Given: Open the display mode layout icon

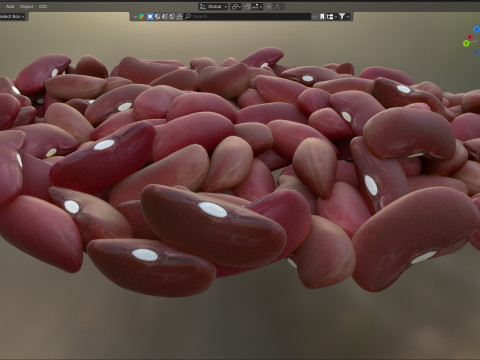Looking at the screenshot, I should [x=331, y=16].
